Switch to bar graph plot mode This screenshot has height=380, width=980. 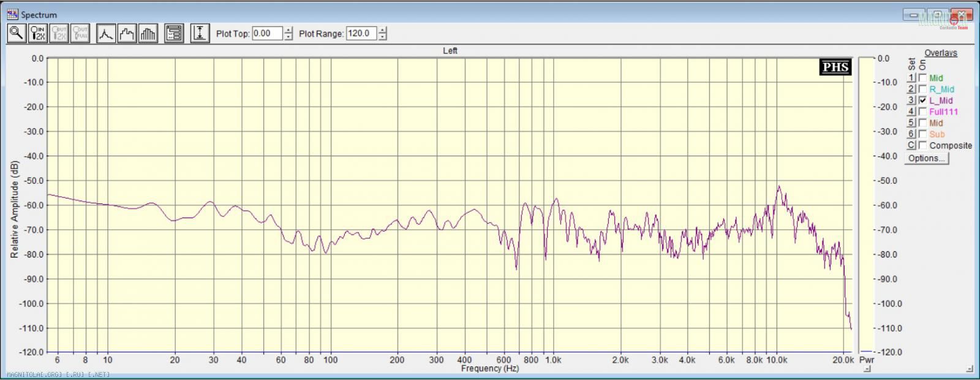coord(148,33)
